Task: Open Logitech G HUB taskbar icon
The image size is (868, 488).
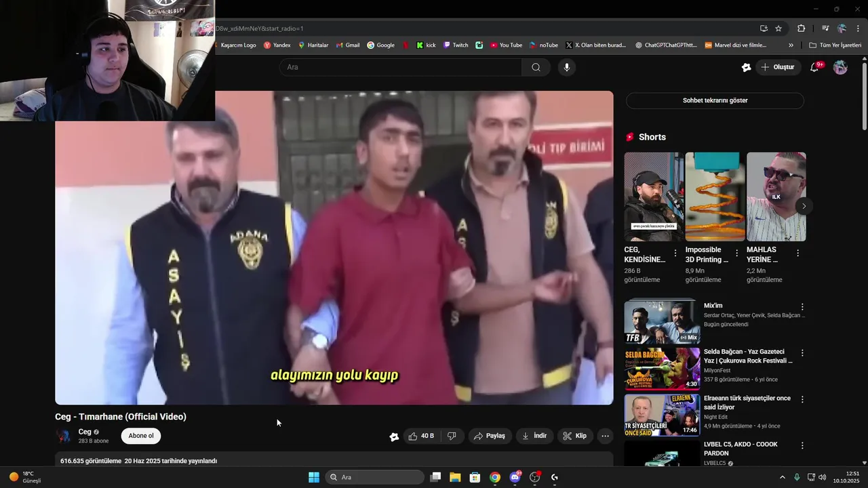Action: coord(555,477)
